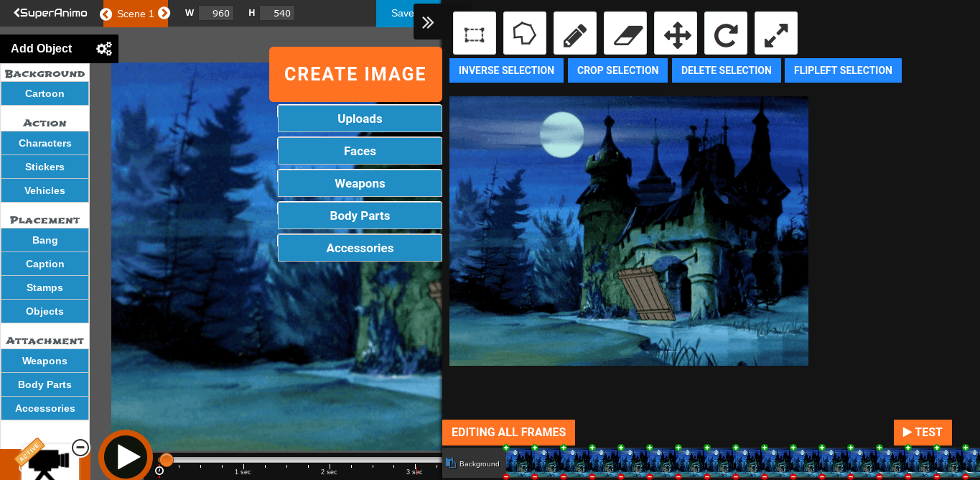This screenshot has width=980, height=480.
Task: Select Characters under Action
Action: (45, 143)
